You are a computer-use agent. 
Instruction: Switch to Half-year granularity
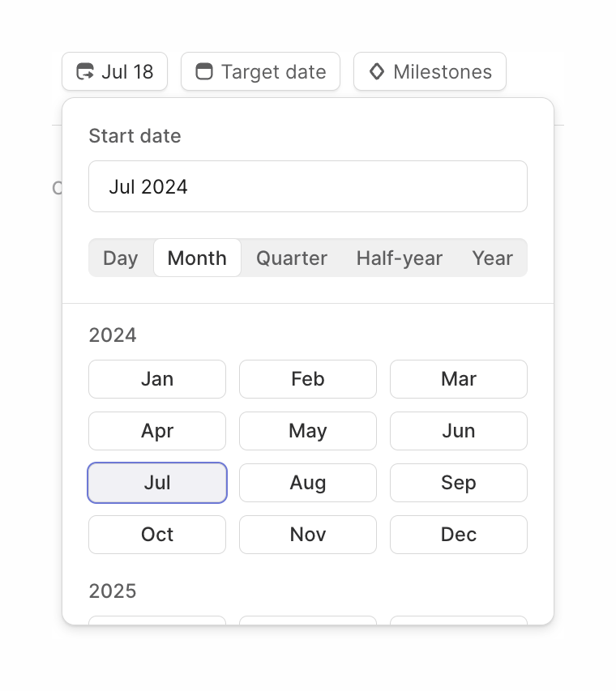click(399, 258)
